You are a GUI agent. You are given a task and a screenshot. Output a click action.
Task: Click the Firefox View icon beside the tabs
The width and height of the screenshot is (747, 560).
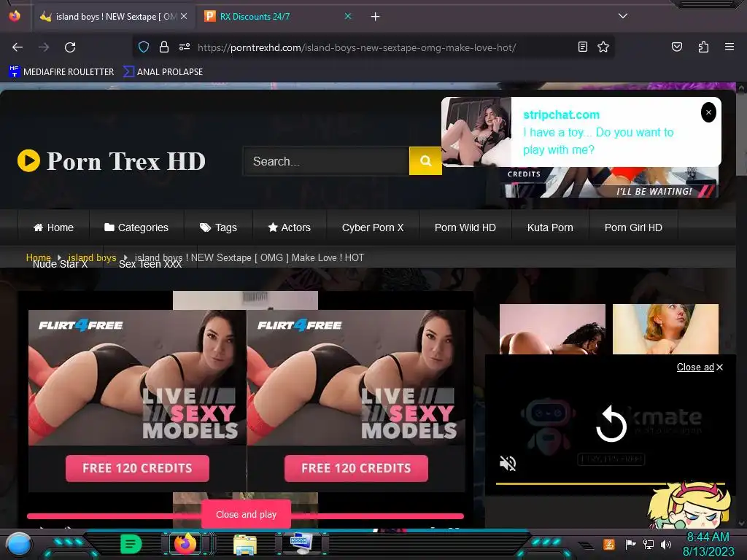[x=15, y=16]
